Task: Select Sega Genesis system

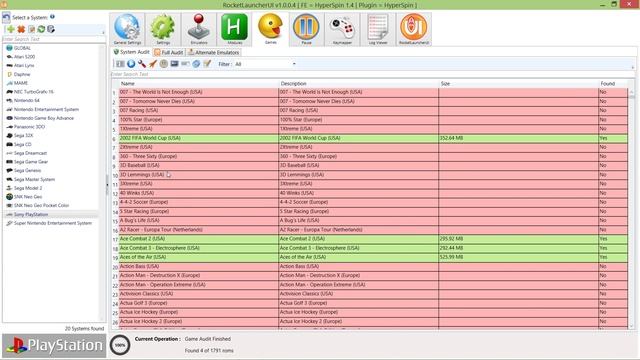Action: (27, 171)
